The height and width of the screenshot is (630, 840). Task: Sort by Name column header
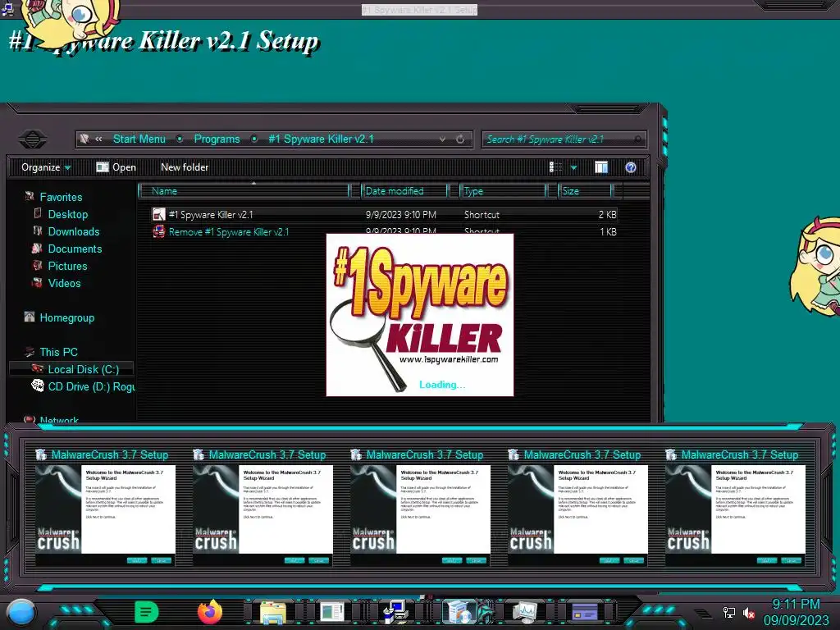pyautogui.click(x=244, y=190)
